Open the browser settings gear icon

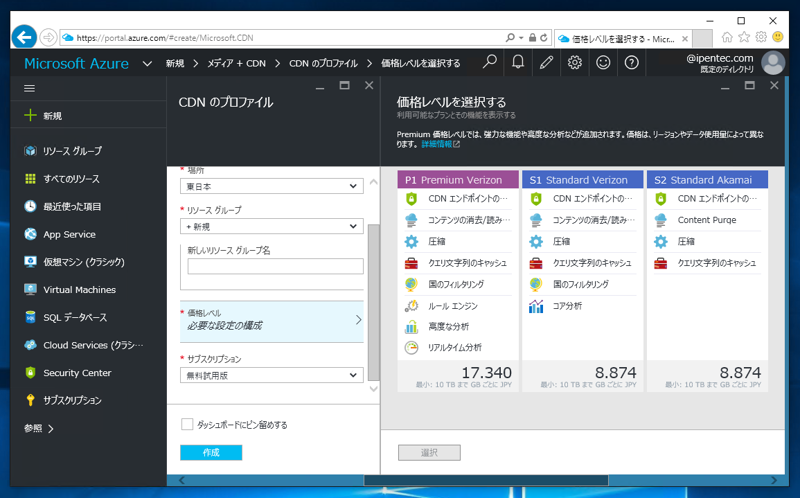[761, 37]
